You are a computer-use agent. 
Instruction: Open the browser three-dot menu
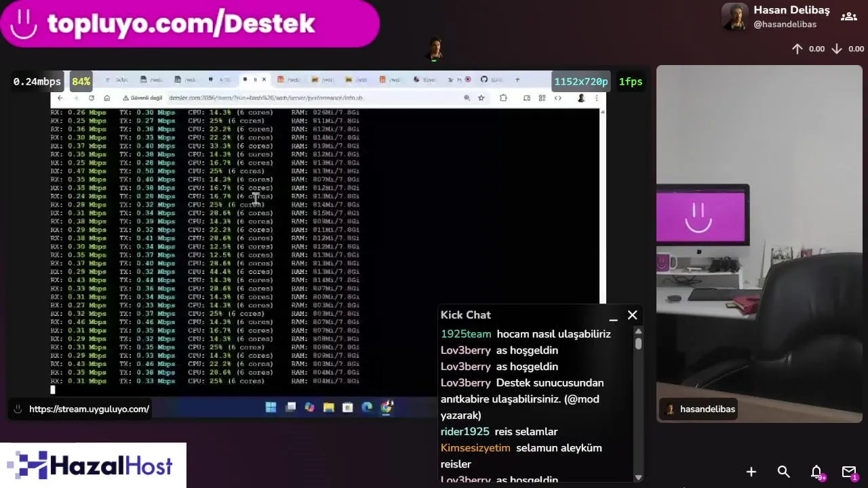point(597,98)
